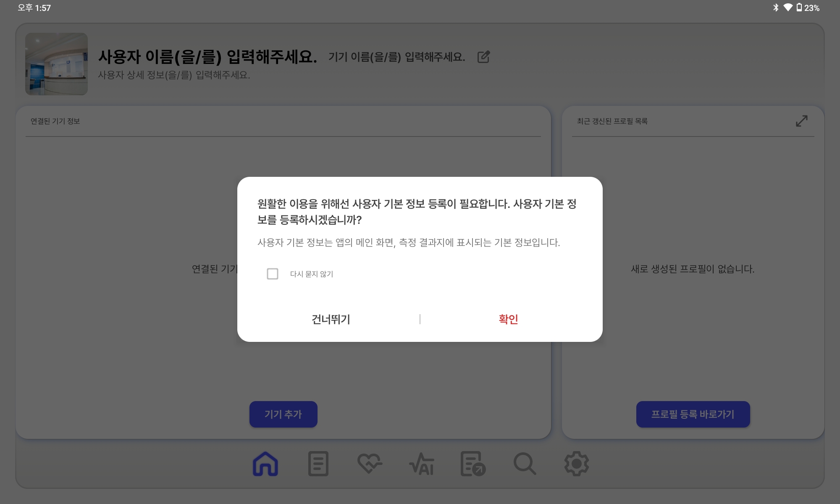Tap the clock showing 오후 1:57
This screenshot has width=840, height=504.
click(x=34, y=8)
